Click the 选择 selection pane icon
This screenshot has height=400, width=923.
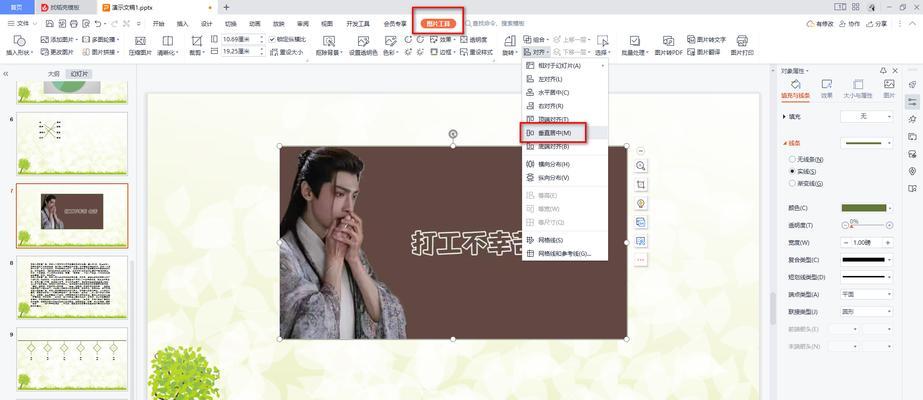tap(602, 41)
